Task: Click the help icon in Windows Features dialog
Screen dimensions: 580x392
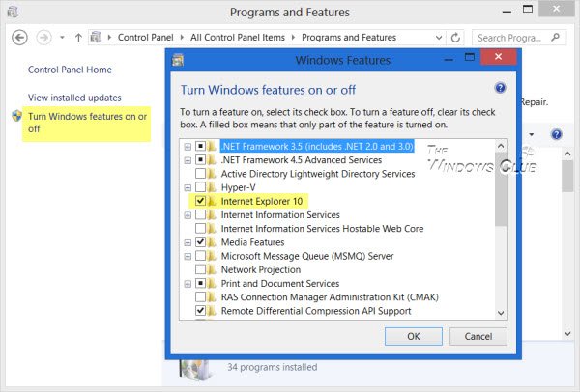Action: click(500, 88)
